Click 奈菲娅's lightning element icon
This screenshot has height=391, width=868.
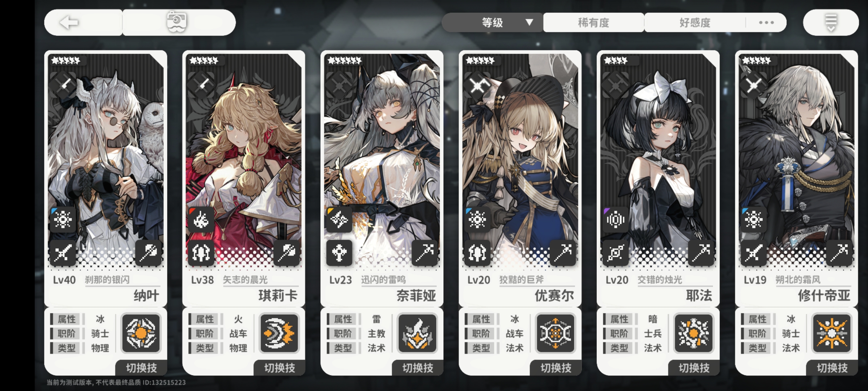point(339,219)
